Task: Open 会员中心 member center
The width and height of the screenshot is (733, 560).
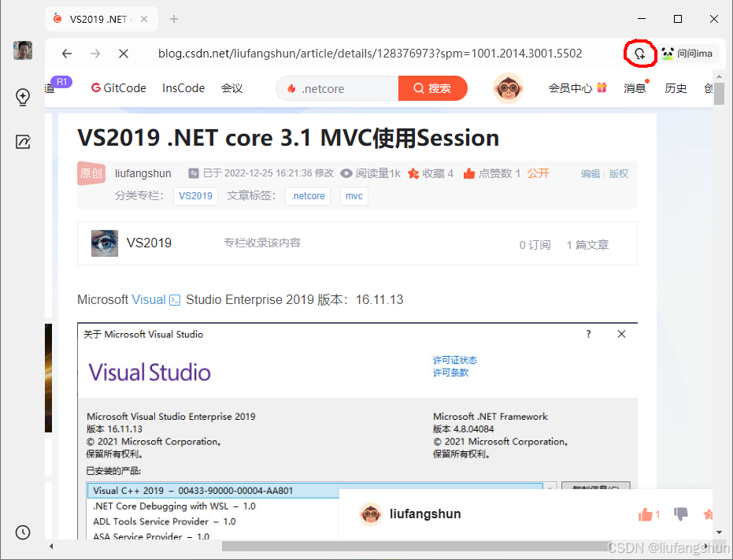Action: coord(570,88)
